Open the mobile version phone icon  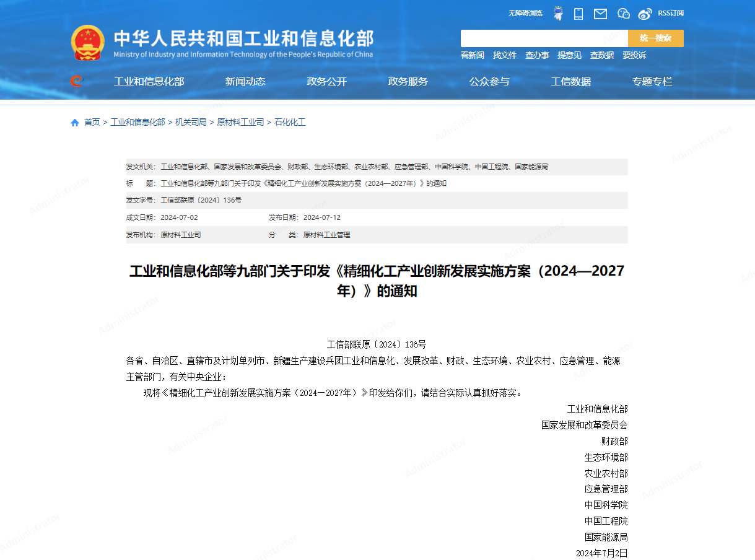tap(578, 14)
